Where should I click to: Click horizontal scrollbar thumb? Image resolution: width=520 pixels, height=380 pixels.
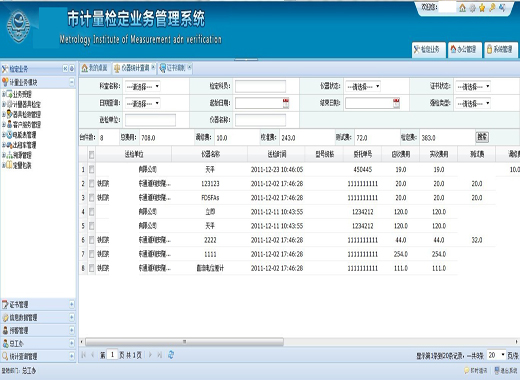coord(184,342)
